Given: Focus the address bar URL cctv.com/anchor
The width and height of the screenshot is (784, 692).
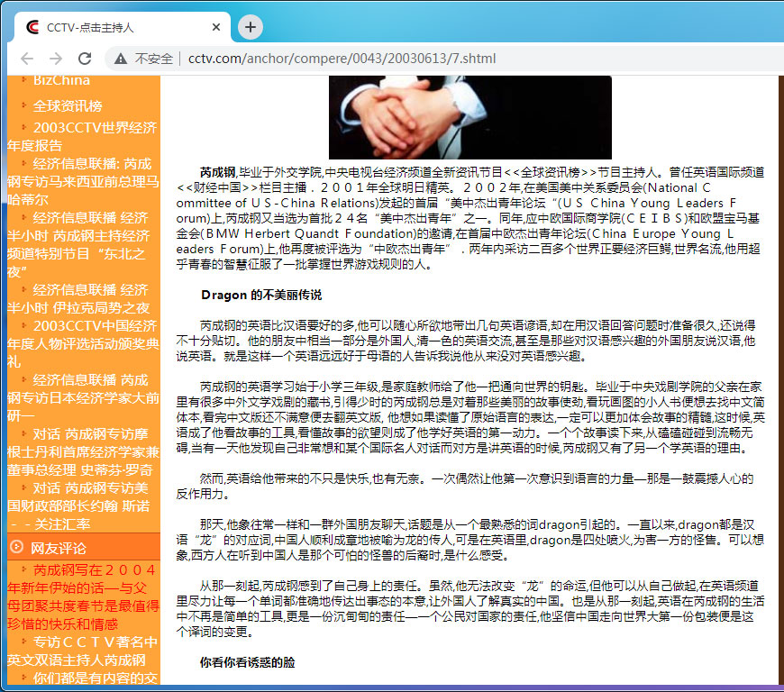Looking at the screenshot, I should coord(342,59).
